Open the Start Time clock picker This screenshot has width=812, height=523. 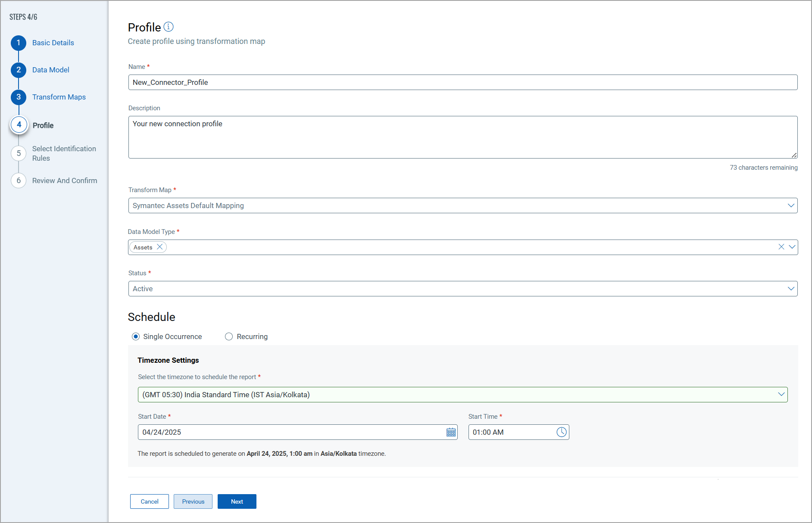pyautogui.click(x=561, y=432)
